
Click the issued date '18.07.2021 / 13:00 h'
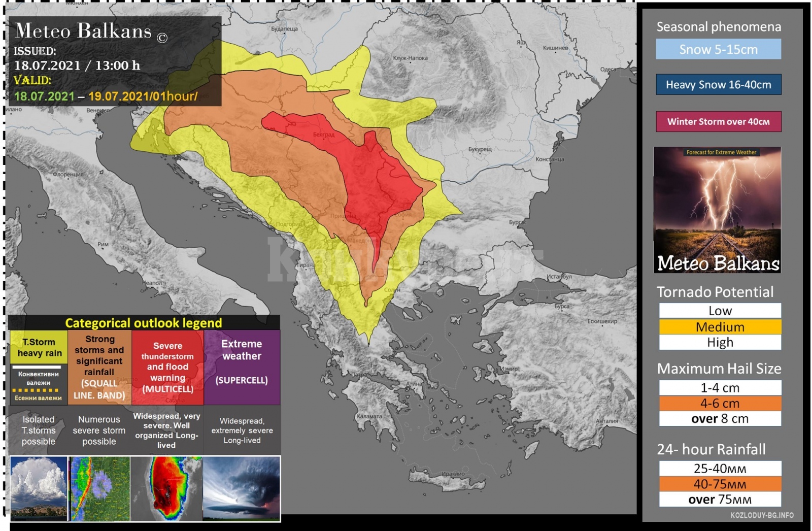pyautogui.click(x=77, y=65)
